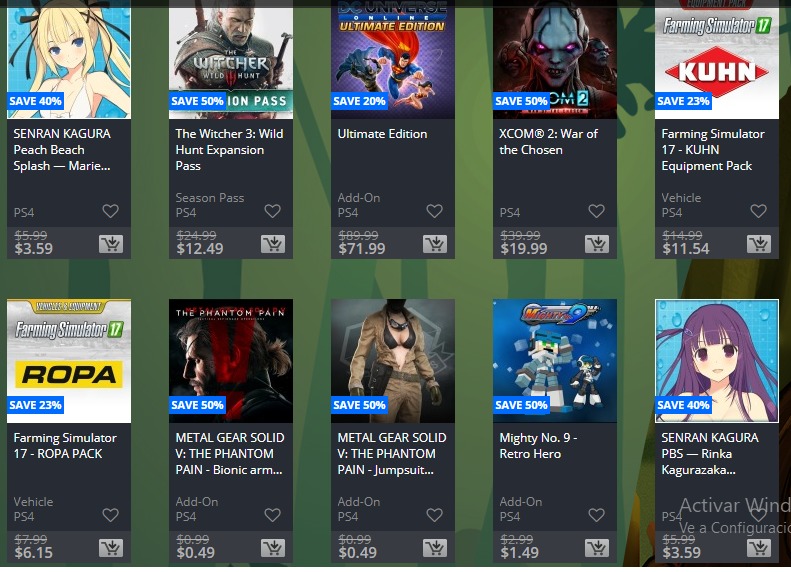The image size is (791, 572).
Task: Add Mighty No. 9 Retro Hero to cart
Action: (597, 548)
